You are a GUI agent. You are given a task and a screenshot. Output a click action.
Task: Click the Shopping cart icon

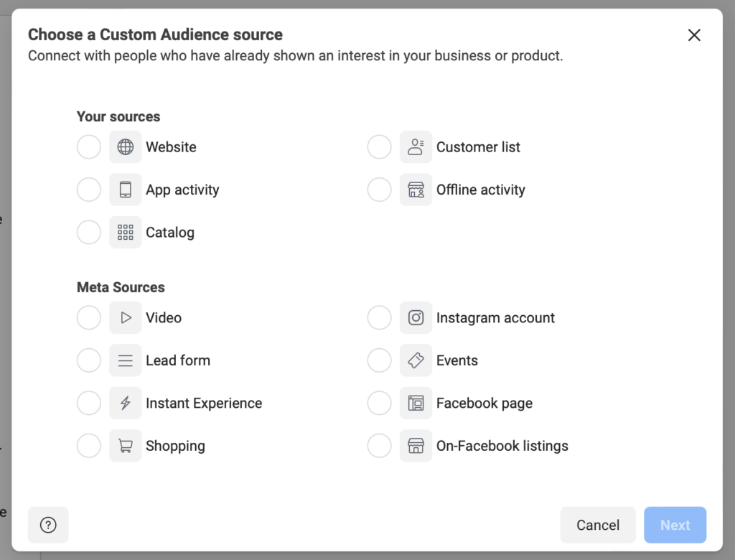[126, 446]
